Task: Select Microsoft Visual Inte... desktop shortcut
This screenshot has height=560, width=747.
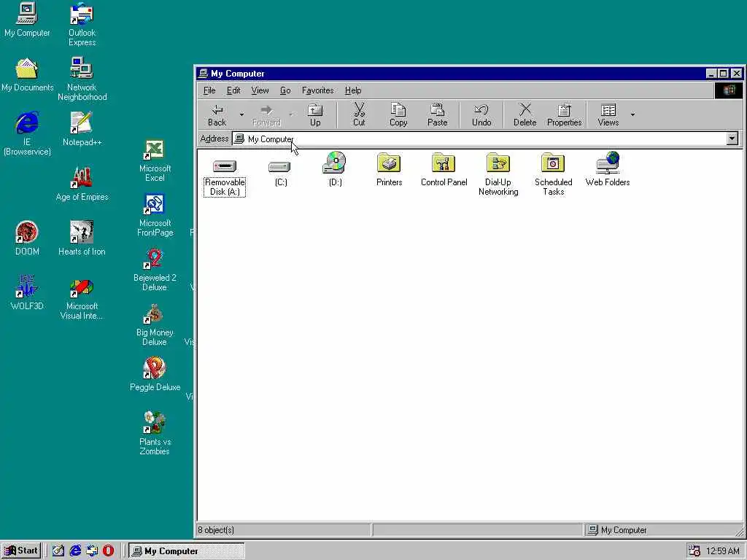Action: [82, 297]
